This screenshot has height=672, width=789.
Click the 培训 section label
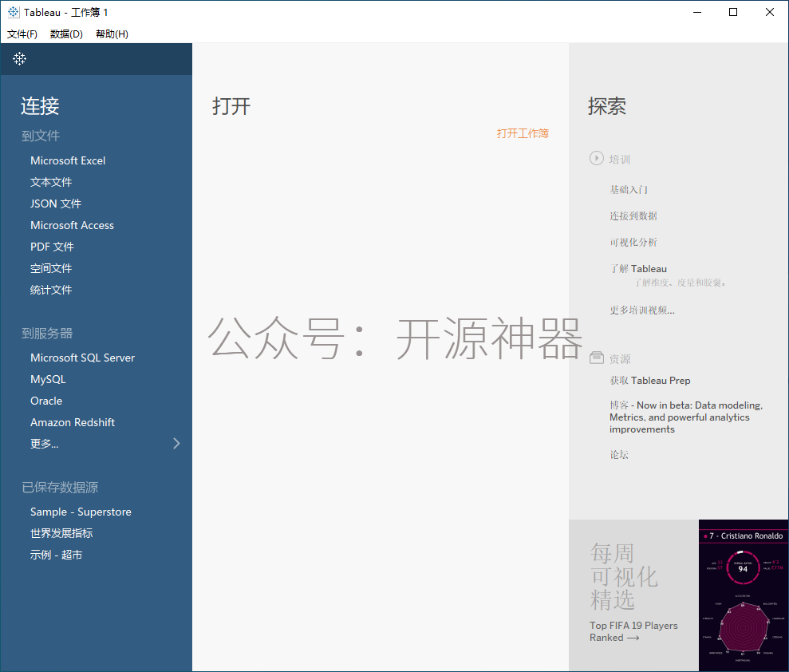[619, 159]
